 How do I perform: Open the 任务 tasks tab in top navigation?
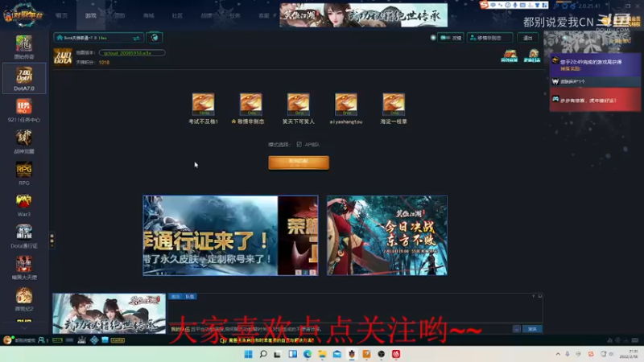[235, 15]
